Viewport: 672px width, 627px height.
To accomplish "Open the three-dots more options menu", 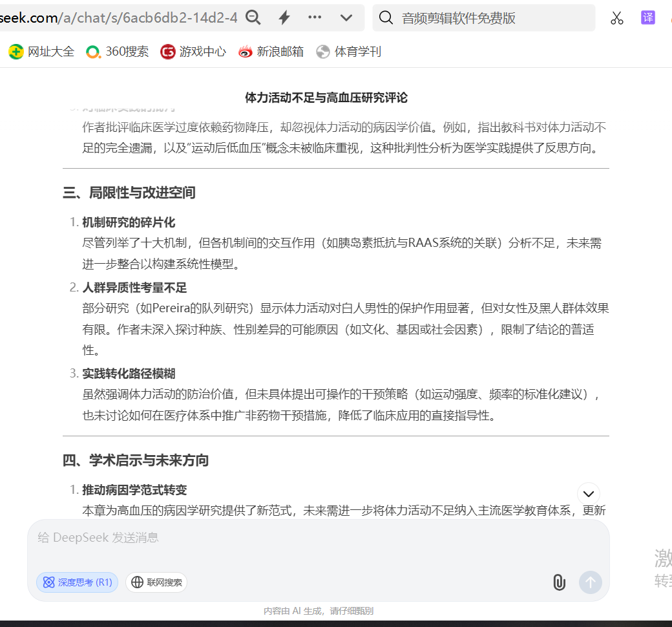I will click(x=315, y=17).
